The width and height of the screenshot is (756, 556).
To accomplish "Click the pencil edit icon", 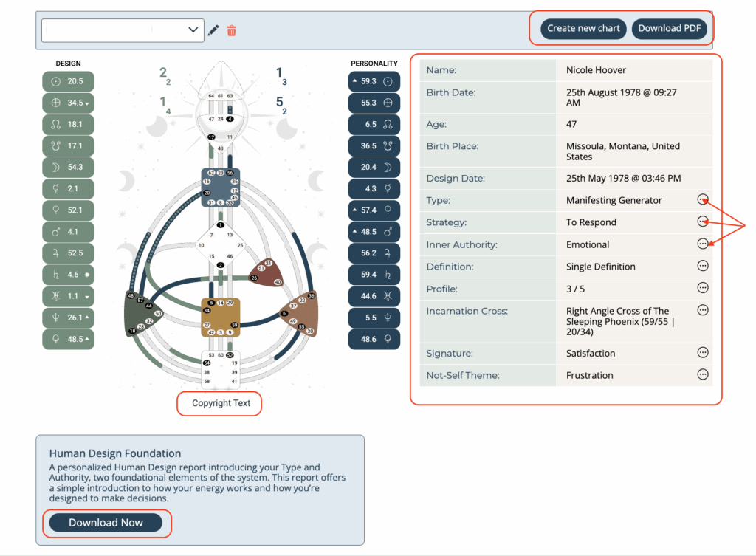I will point(213,30).
